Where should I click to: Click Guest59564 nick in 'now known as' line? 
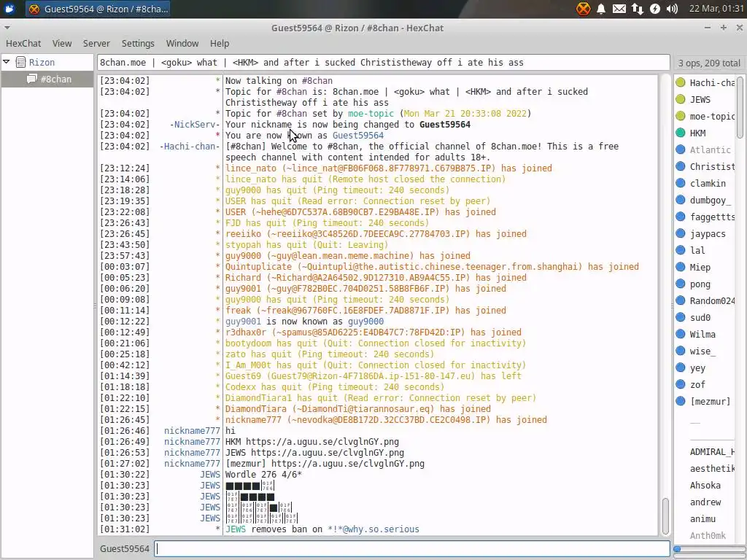357,135
